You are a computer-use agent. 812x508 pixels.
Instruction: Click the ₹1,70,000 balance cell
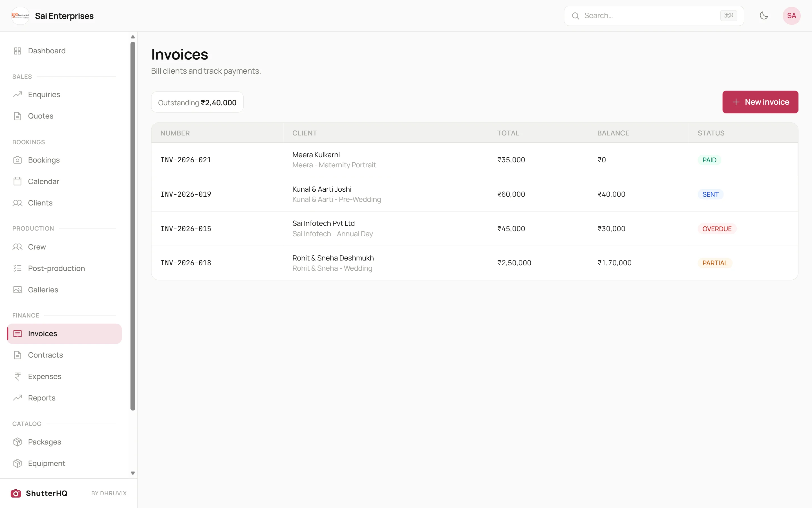coord(614,263)
